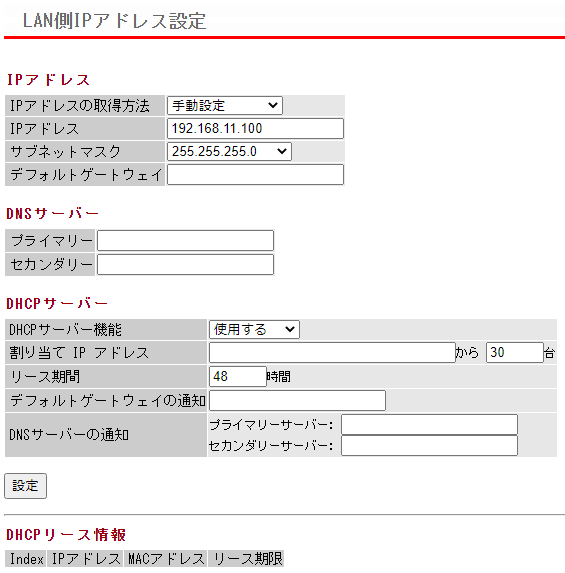Click the MACアドレス column header
Image resolution: width=565 pixels, height=573 pixels.
(166, 558)
